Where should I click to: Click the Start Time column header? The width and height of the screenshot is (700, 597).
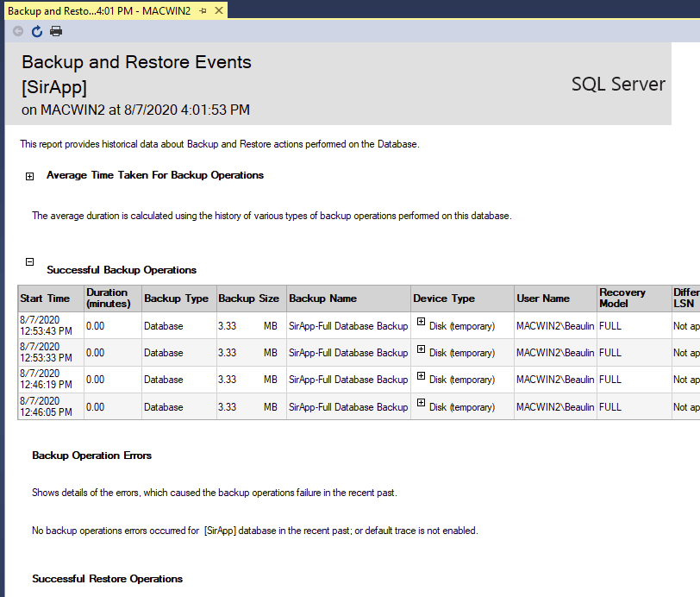[x=45, y=298]
